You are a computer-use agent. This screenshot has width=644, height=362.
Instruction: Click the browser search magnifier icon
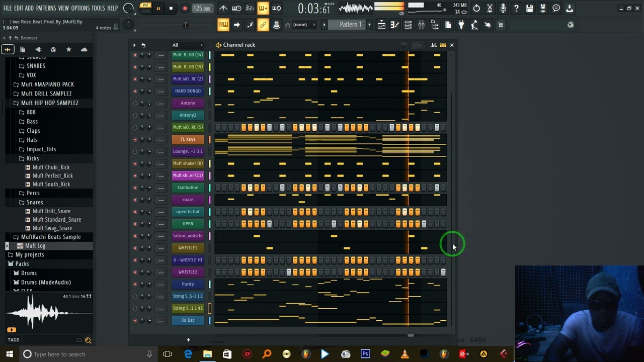(x=88, y=340)
